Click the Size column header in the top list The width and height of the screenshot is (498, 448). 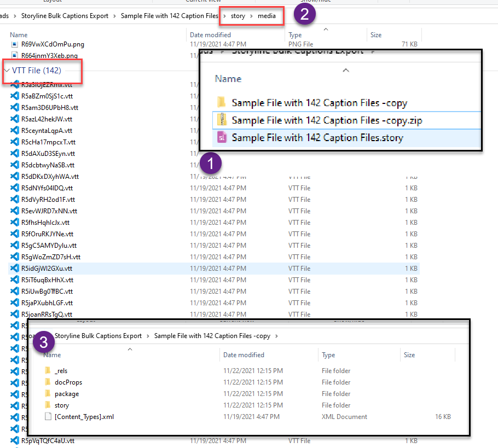[x=376, y=35]
